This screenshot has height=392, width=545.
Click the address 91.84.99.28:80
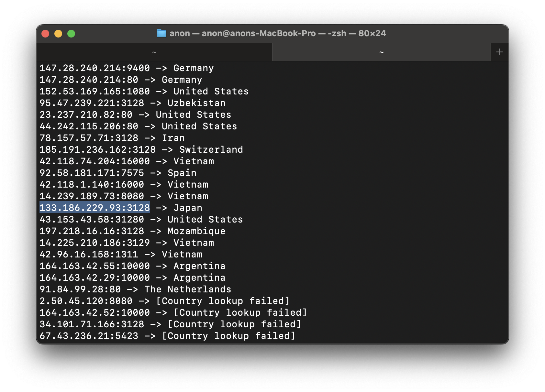tap(80, 289)
